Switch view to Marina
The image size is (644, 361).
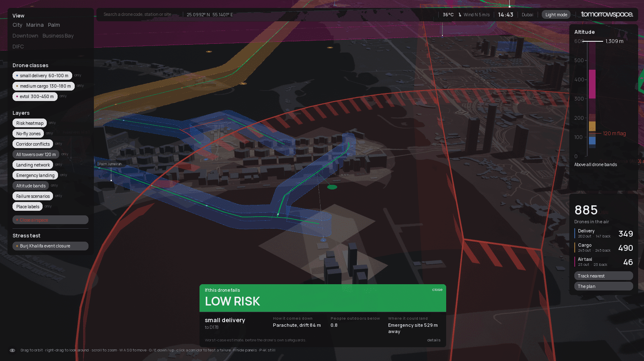(x=35, y=25)
